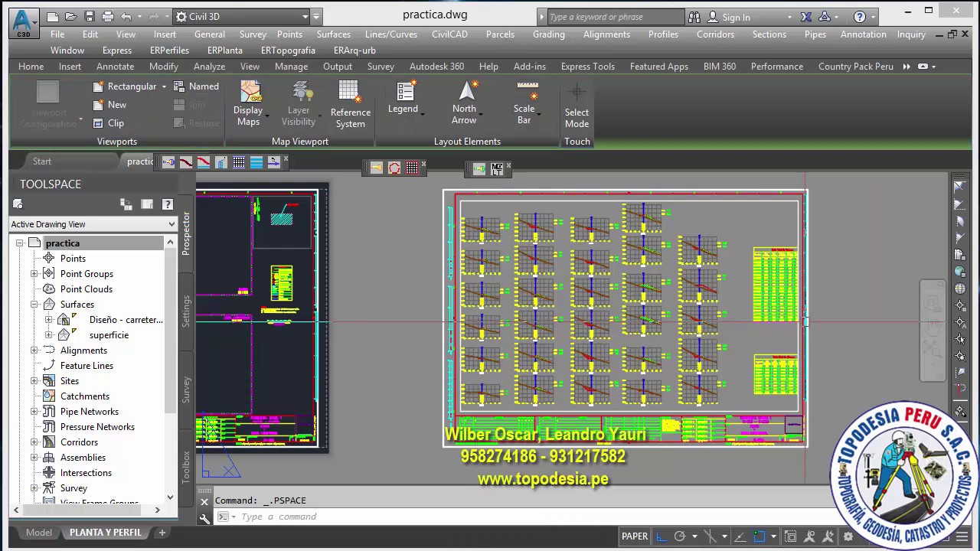Click the Plot printer icon
Viewport: 980px width, 551px height.
(107, 16)
